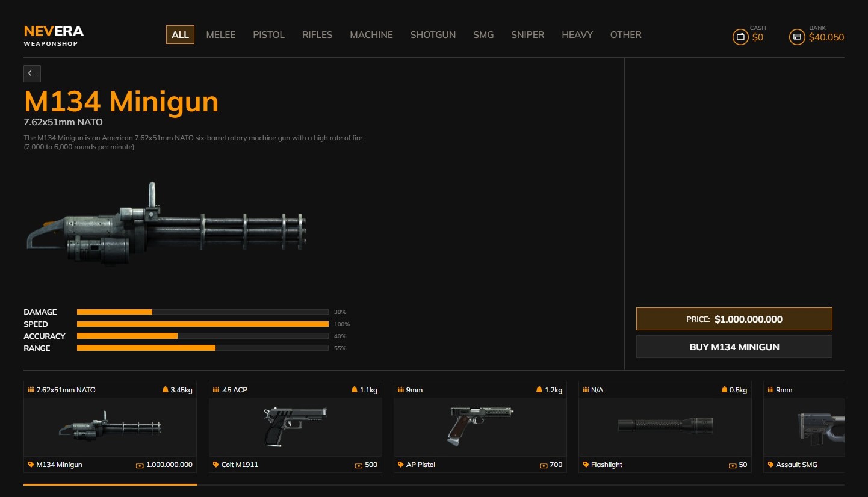Buy the M134 Minigun
Image resolution: width=868 pixels, height=497 pixels.
pyautogui.click(x=734, y=347)
